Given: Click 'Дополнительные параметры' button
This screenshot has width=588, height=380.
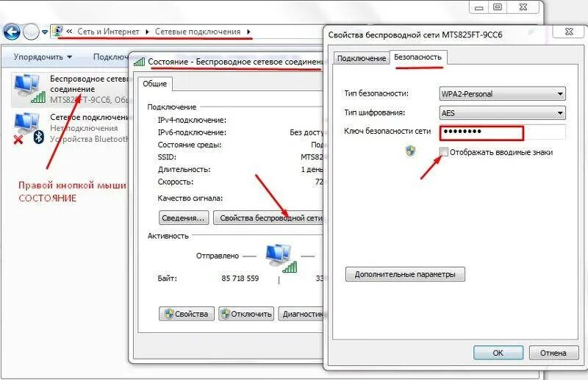Looking at the screenshot, I should (x=405, y=274).
